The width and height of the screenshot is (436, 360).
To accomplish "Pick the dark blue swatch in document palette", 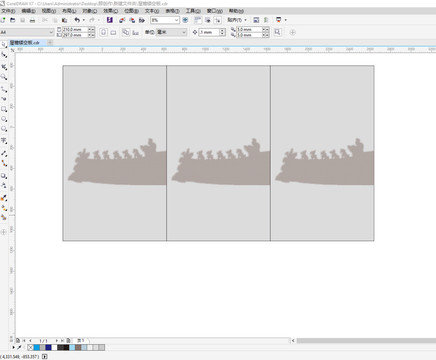I will tap(48, 348).
